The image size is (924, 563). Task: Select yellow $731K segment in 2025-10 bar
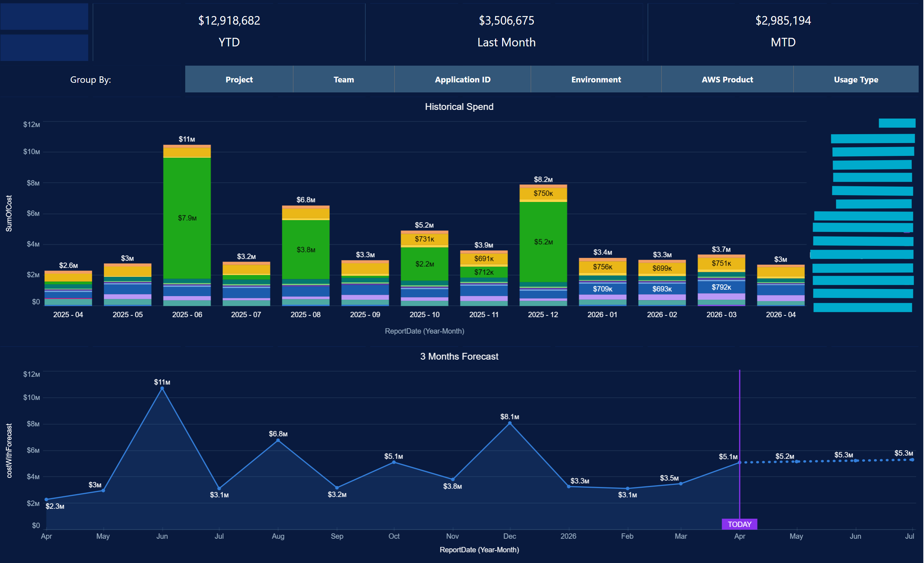424,239
